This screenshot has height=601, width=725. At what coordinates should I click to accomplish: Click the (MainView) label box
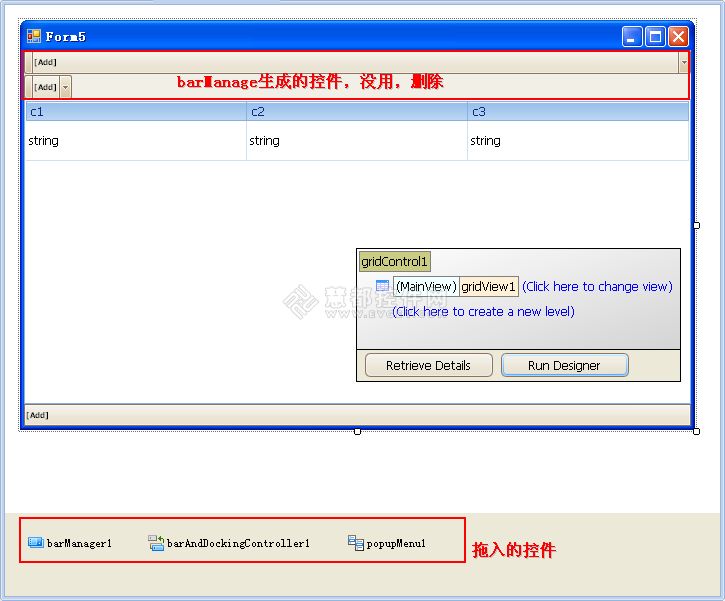coord(426,287)
